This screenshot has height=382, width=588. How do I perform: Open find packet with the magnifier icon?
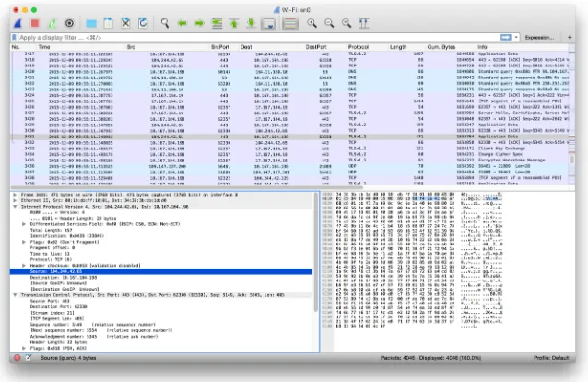click(x=165, y=23)
